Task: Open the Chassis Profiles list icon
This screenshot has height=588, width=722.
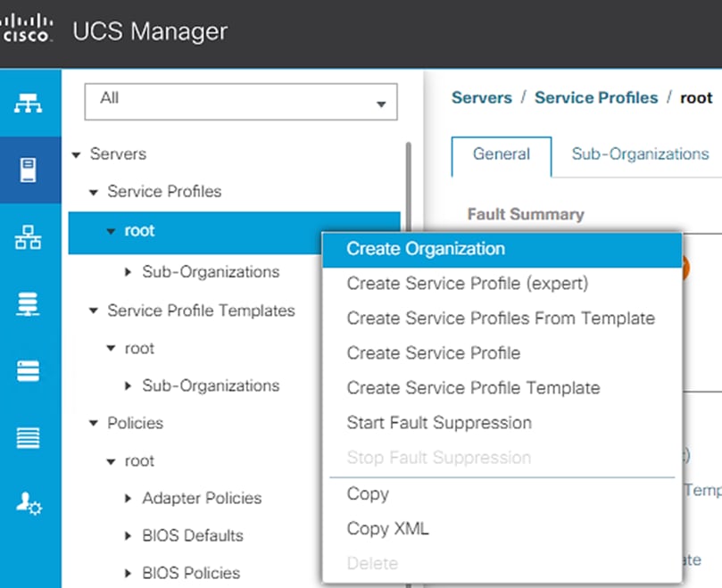Action: pos(29,438)
